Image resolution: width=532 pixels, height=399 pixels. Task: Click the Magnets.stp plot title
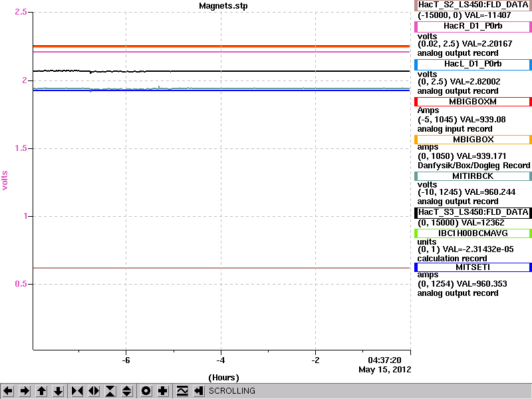(223, 6)
